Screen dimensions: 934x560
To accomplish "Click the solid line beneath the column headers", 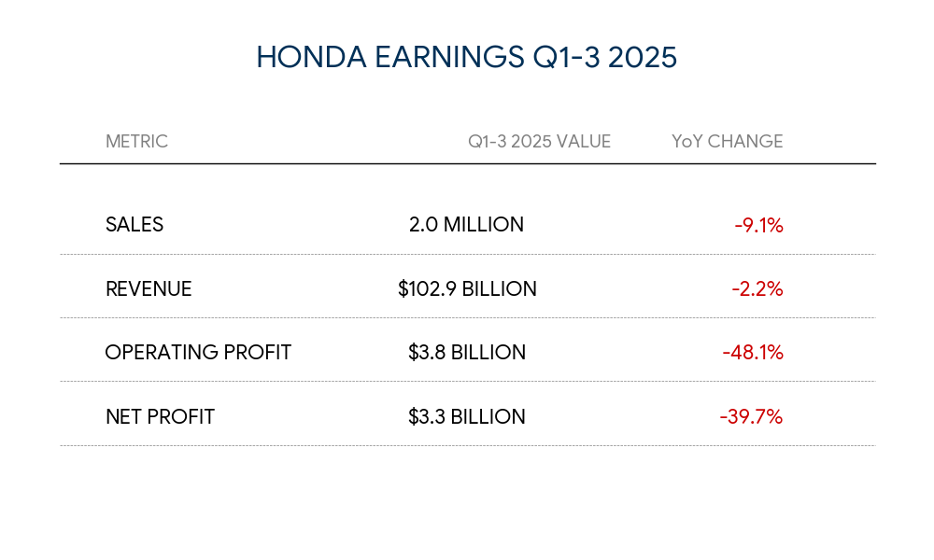I will tap(467, 164).
